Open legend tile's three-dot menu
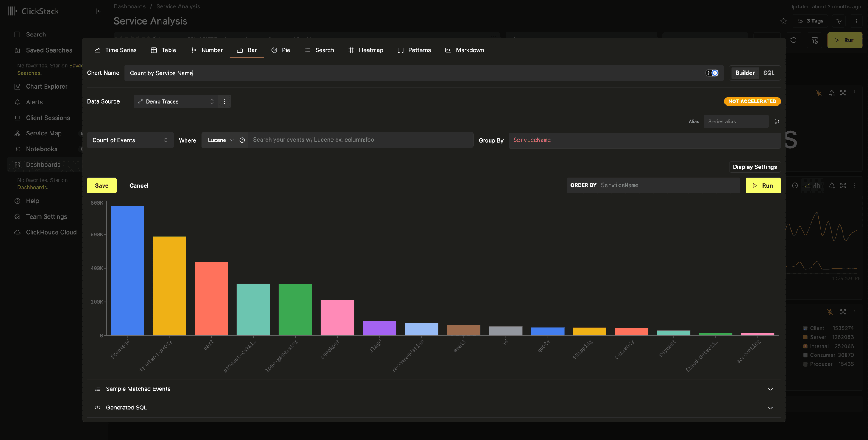Viewport: 868px width, 440px height. tap(854, 312)
